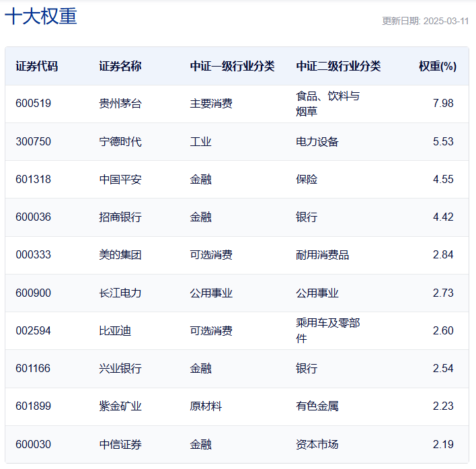Click the 资本市场 industry cell

coord(317,444)
